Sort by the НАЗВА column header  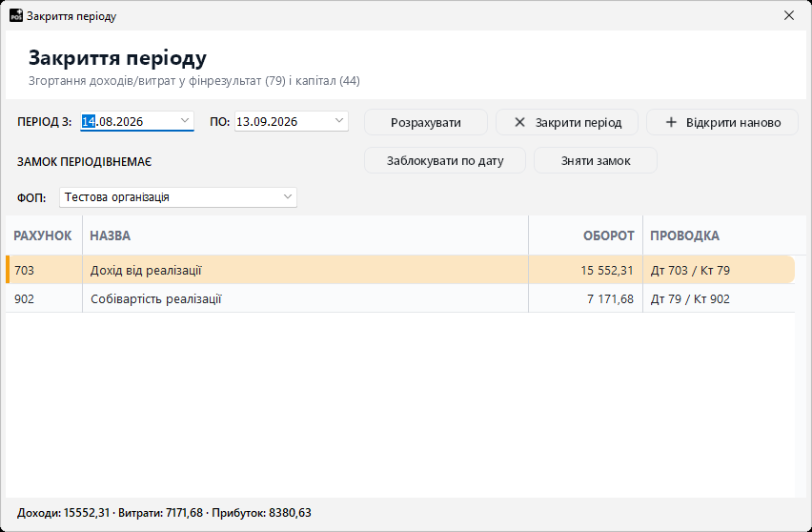coord(306,235)
